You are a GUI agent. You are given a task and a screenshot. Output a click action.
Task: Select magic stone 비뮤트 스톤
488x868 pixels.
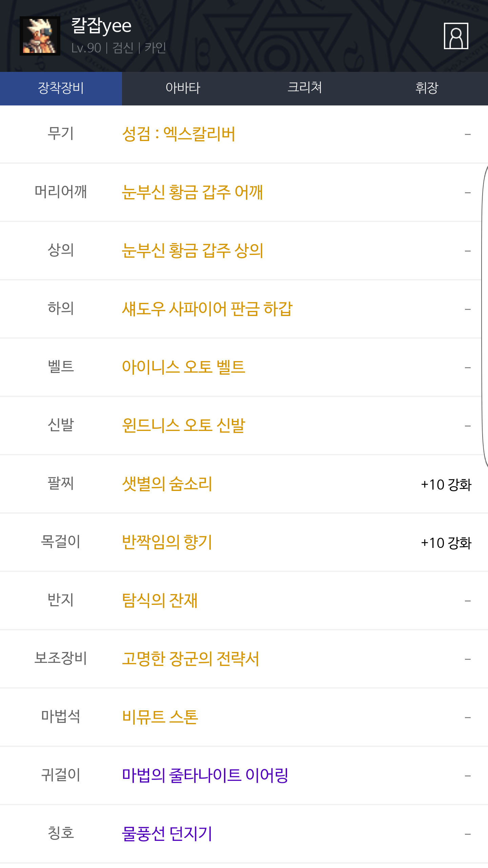[160, 717]
